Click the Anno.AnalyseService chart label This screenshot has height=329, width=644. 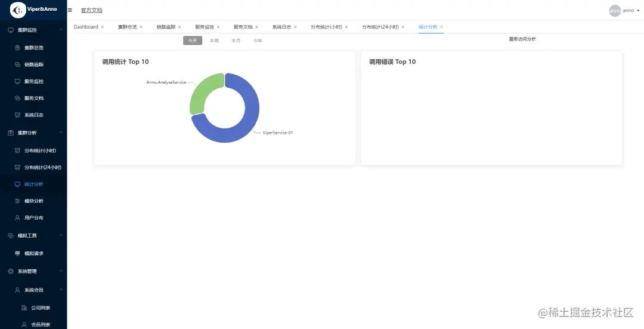[x=166, y=82]
